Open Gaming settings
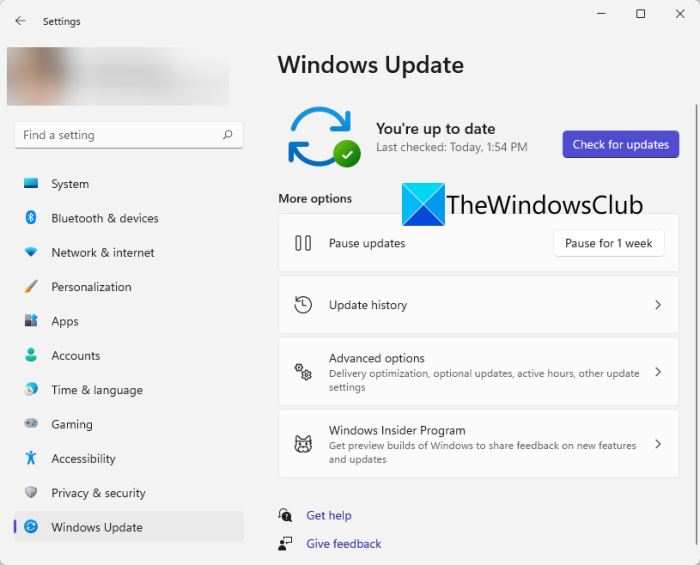Image resolution: width=700 pixels, height=565 pixels. pyautogui.click(x=129, y=424)
